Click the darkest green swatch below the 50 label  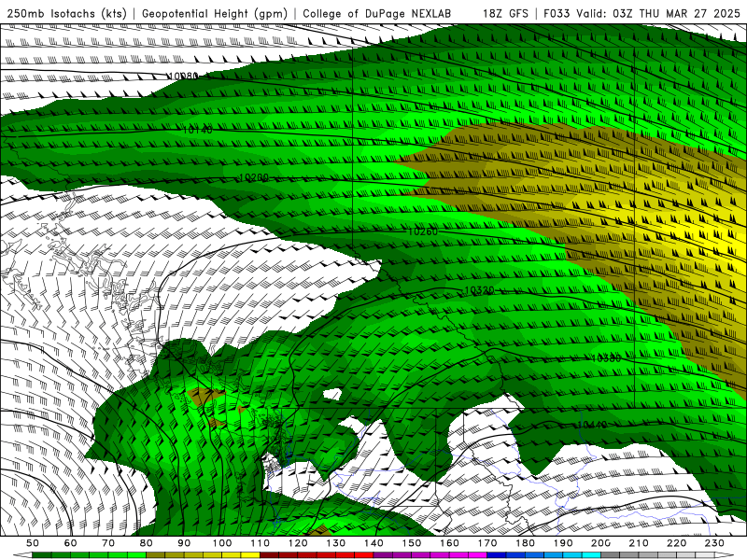[42, 555]
